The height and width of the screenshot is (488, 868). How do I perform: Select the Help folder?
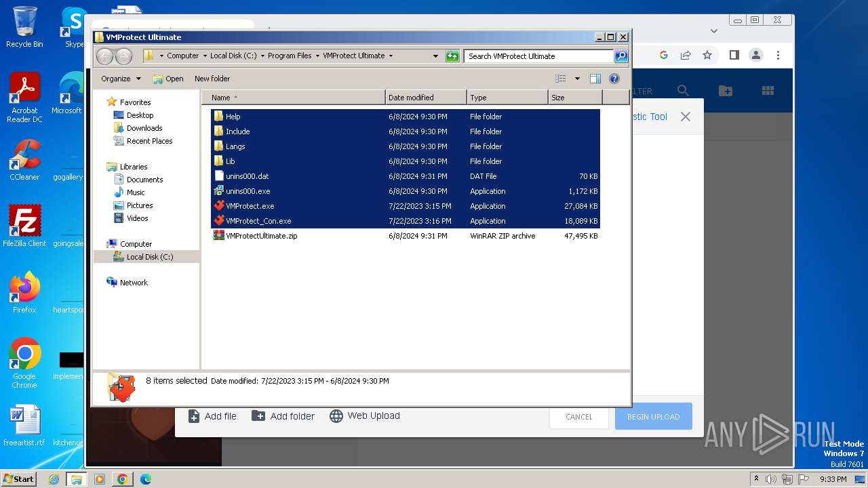pyautogui.click(x=406, y=117)
